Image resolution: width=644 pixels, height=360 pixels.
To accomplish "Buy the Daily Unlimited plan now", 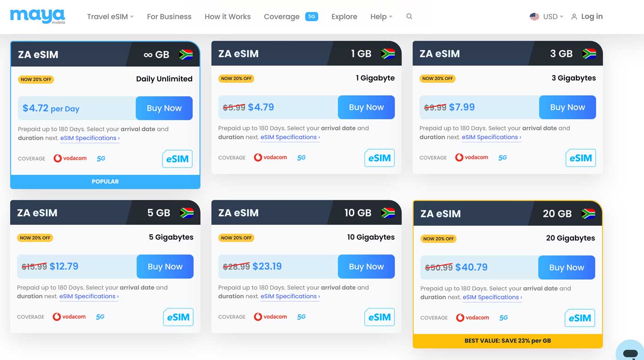I will click(x=164, y=108).
